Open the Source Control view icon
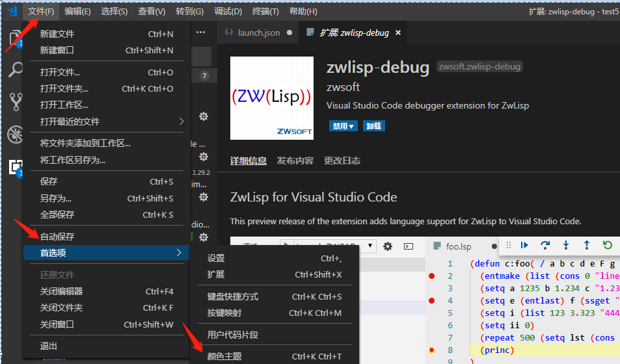 pyautogui.click(x=16, y=102)
